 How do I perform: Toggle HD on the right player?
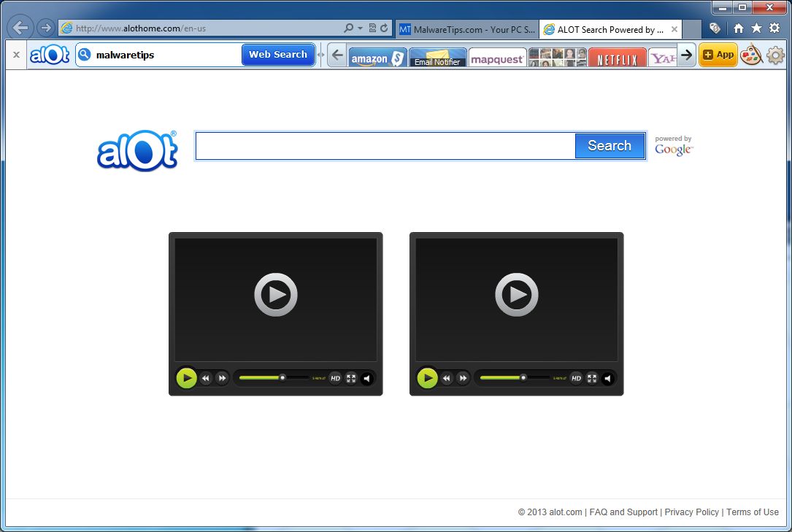(x=577, y=378)
